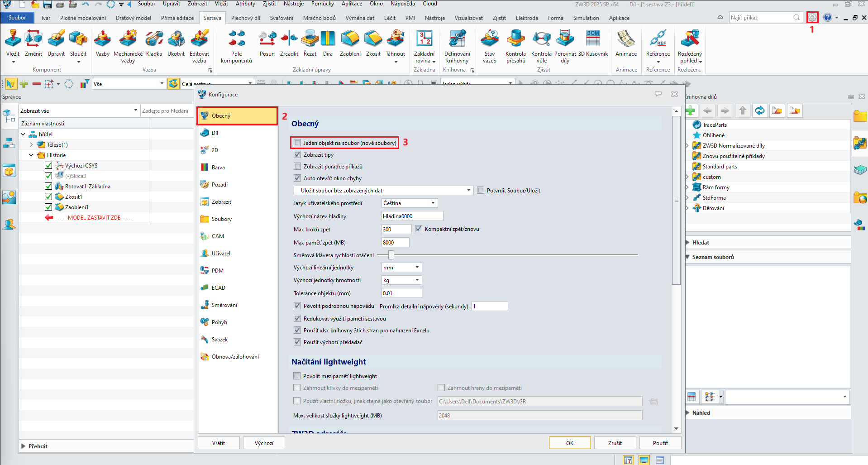Open the Kontrola přesahů interference check

(x=515, y=39)
